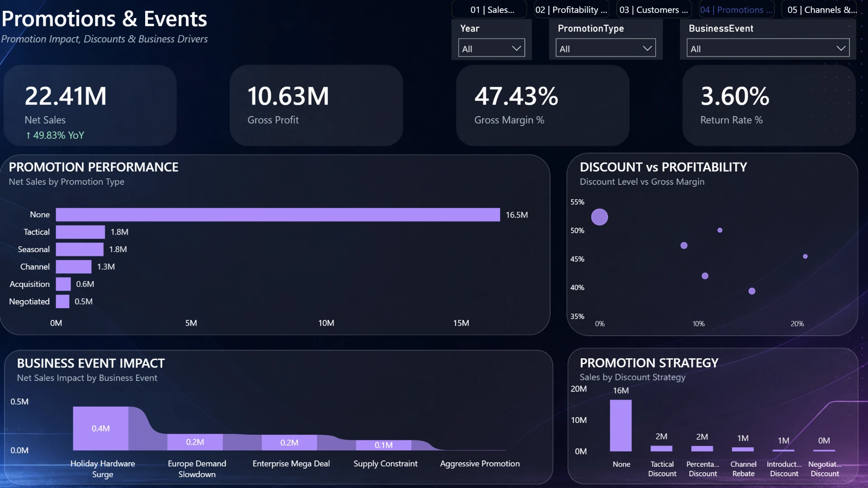Screen dimensions: 868x488
Task: Click the Tactical Discount column bar
Action: pyautogui.click(x=661, y=449)
